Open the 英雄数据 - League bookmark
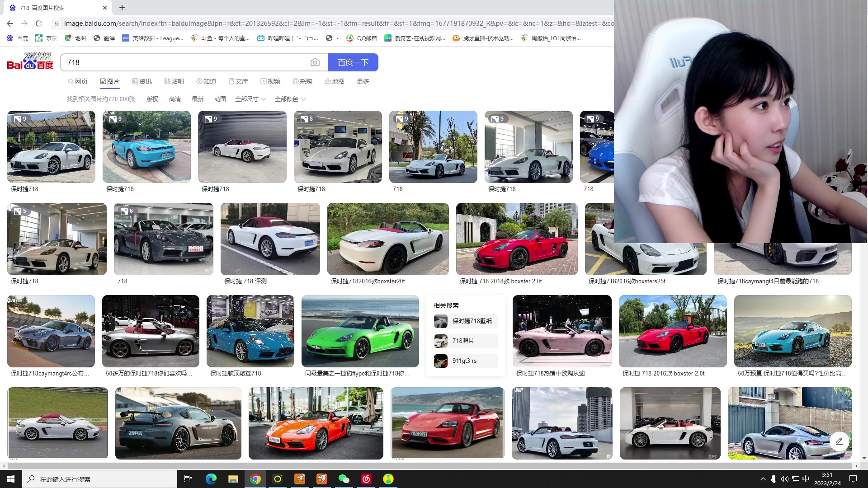The image size is (868, 488). pos(153,38)
